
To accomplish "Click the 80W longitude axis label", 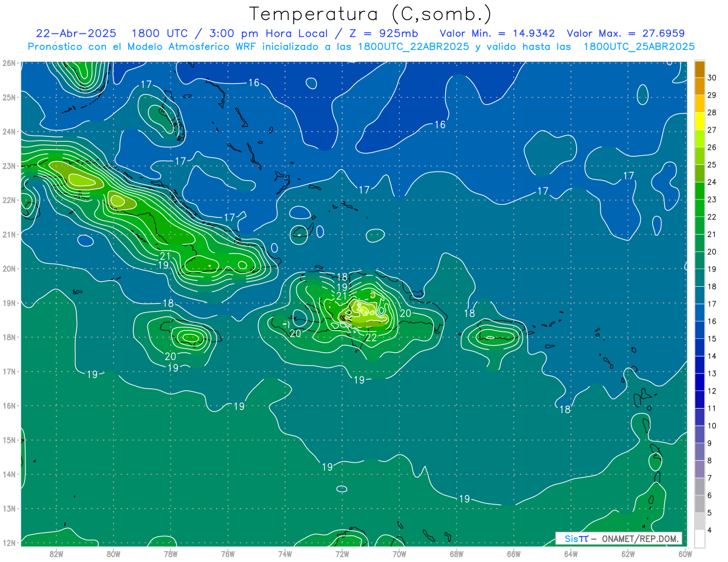I will pos(113,554).
